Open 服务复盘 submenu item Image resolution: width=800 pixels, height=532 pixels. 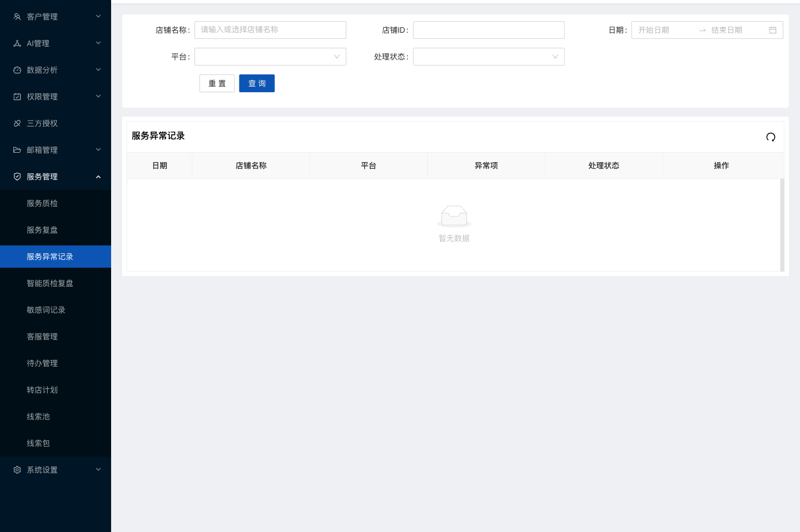pos(56,230)
